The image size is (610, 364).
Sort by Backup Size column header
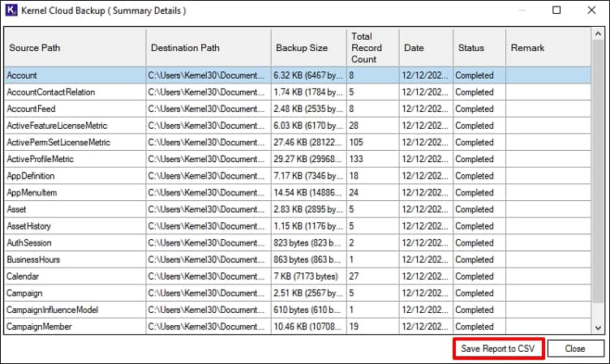pos(309,48)
